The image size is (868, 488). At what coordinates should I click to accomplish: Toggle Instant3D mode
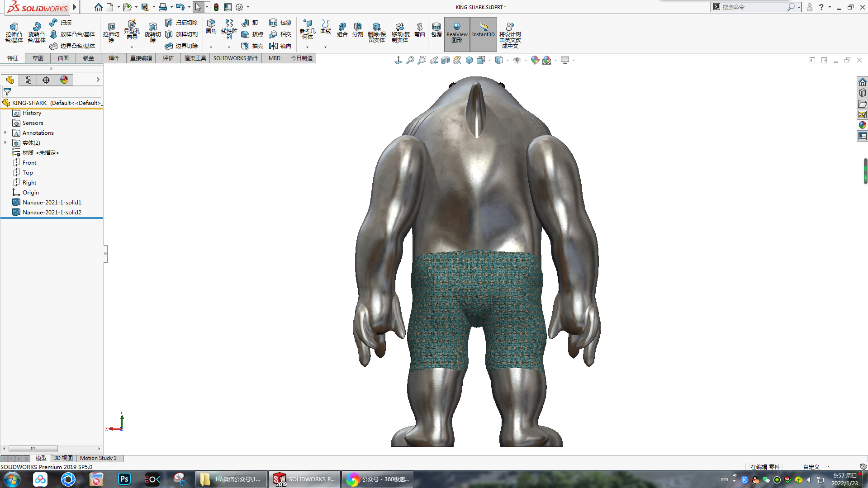pyautogui.click(x=483, y=33)
